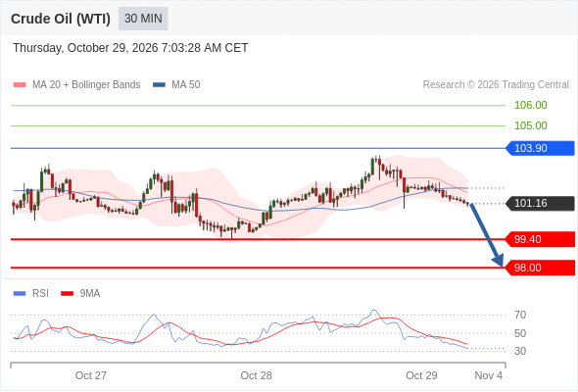Click the MA 20 + Bollinger Bands legend swatch
This screenshot has width=578, height=392.
(20, 85)
